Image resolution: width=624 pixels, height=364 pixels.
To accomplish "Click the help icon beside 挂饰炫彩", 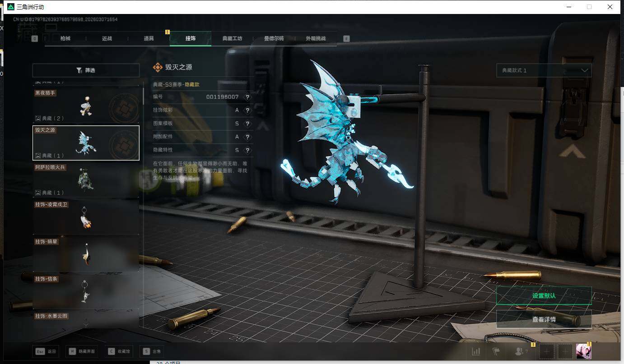I will click(x=247, y=111).
